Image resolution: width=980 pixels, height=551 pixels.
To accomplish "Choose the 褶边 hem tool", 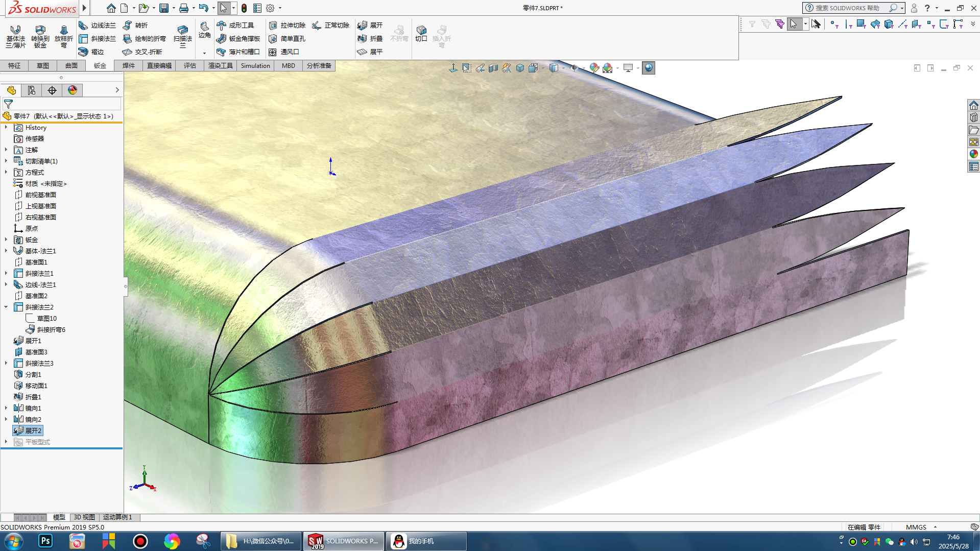I will coord(91,52).
